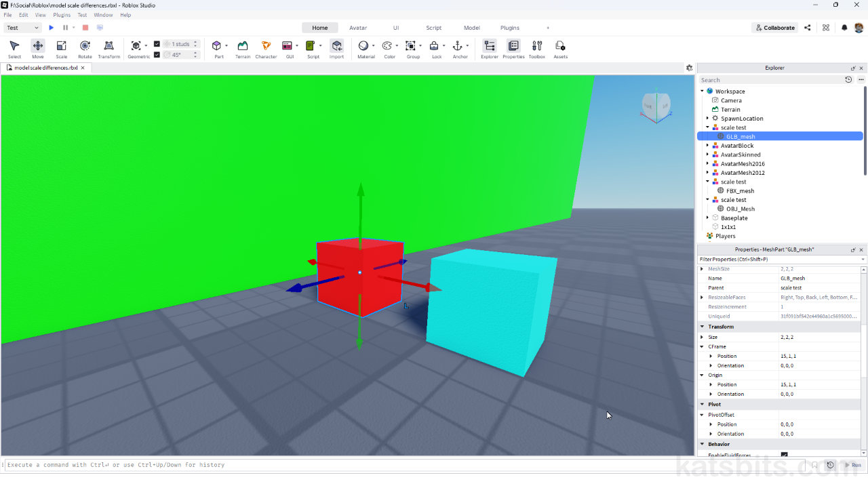Open the Test mode dropdown
The width and height of the screenshot is (868, 488).
[23, 28]
